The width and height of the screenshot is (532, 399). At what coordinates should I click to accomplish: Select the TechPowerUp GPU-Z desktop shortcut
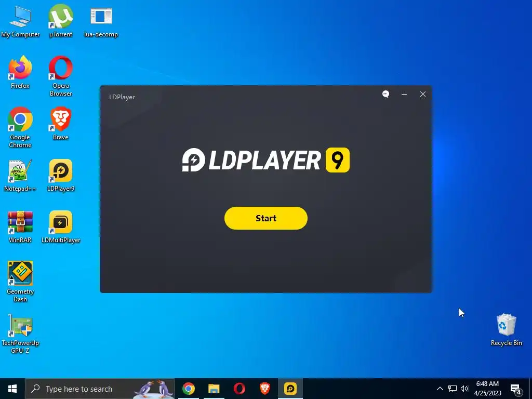20,335
